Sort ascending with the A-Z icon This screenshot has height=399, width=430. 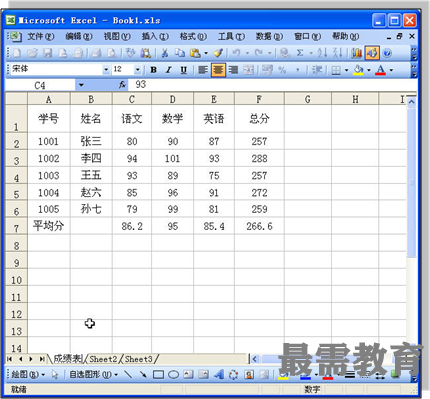pyautogui.click(x=322, y=53)
